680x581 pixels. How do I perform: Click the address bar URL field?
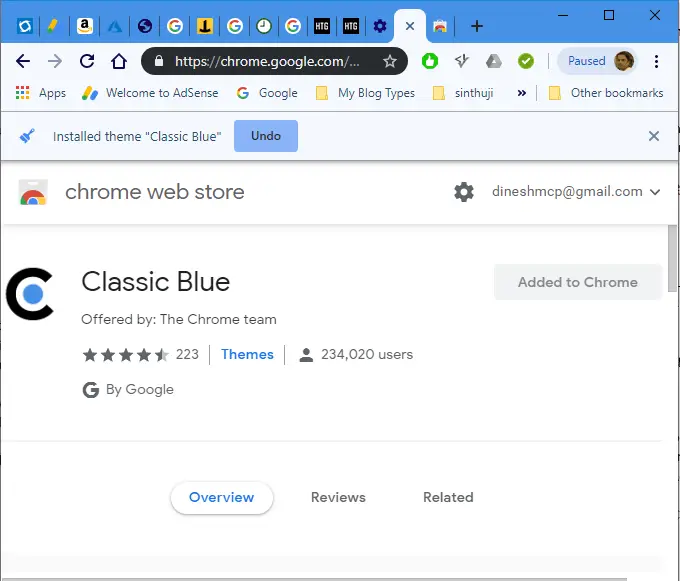pos(274,61)
